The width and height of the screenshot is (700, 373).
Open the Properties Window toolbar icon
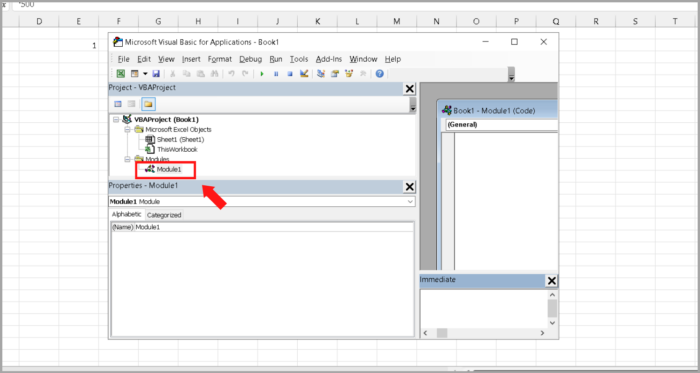tap(334, 74)
